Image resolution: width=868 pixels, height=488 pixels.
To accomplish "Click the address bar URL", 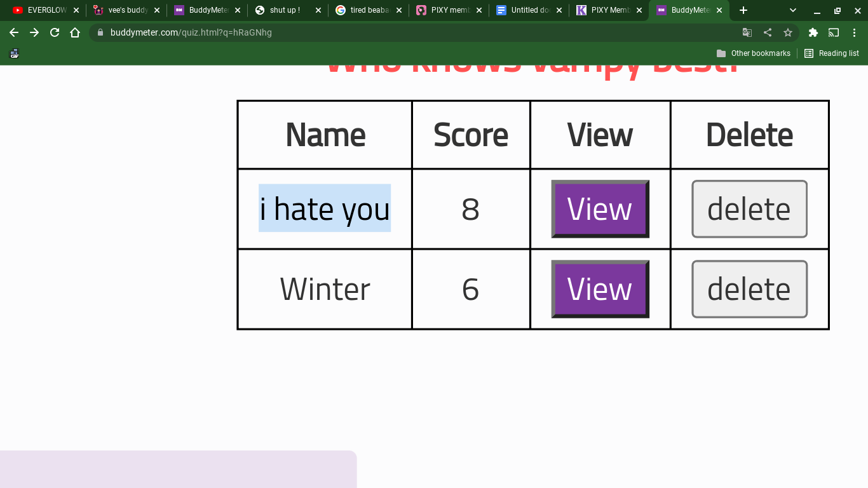I will 191,32.
